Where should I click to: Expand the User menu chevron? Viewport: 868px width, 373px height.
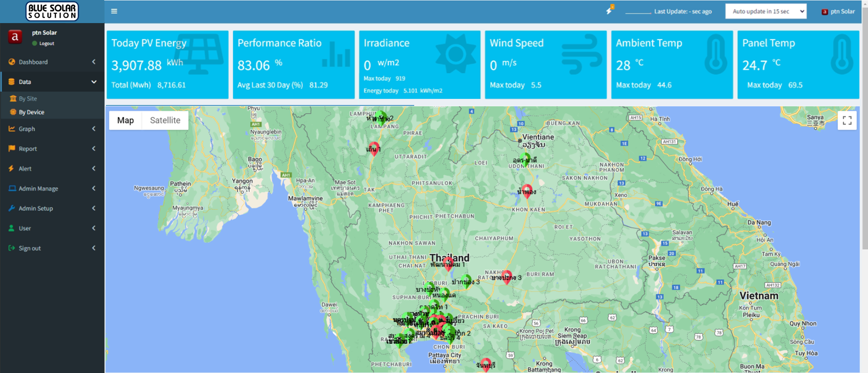(x=94, y=228)
